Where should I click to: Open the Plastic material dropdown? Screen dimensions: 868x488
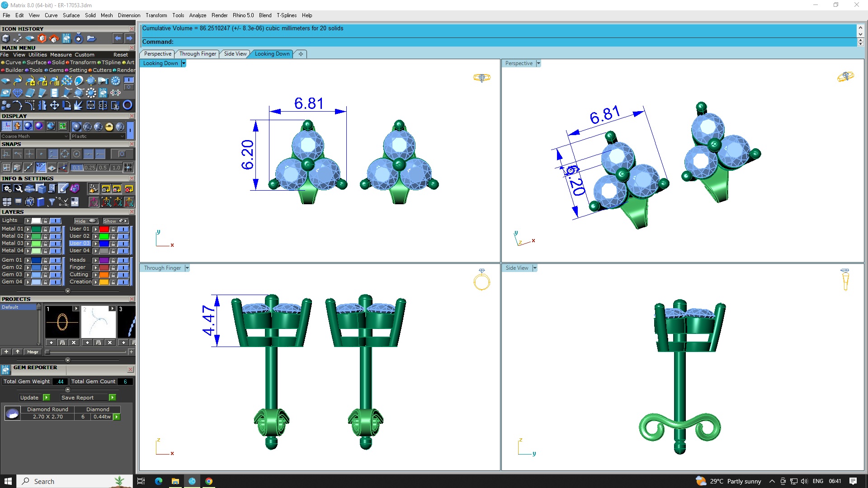98,136
